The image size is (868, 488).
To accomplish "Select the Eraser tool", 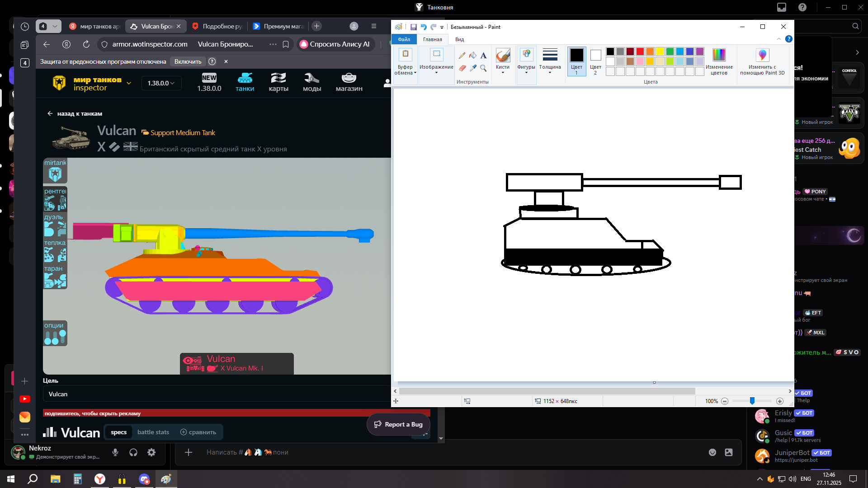I will click(462, 68).
